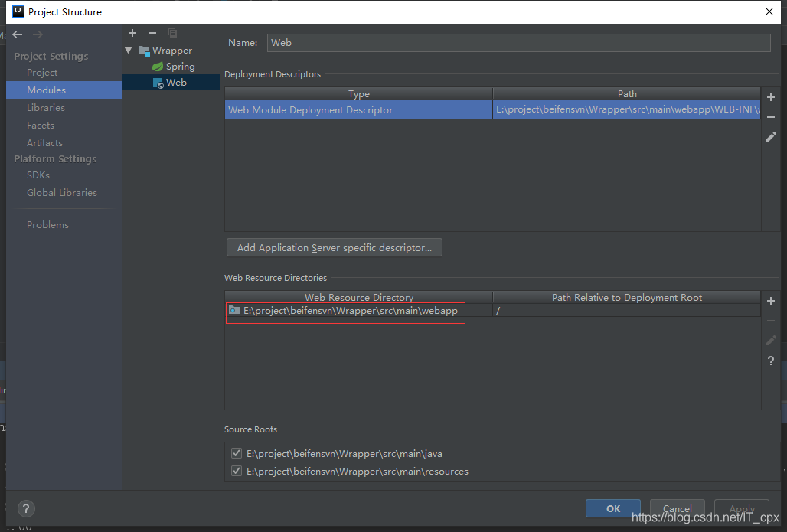This screenshot has width=787, height=532.
Task: Click the WEB-INF descriptor path cell
Action: pos(626,109)
